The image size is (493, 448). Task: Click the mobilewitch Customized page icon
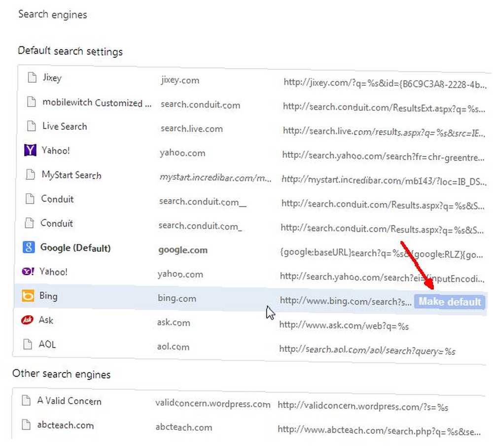(32, 102)
